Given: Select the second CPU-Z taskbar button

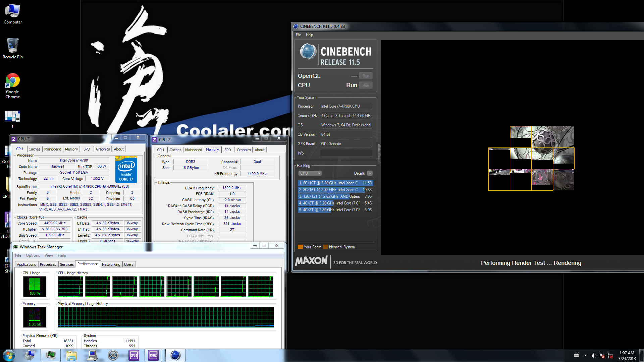Looking at the screenshot, I should tap(153, 355).
